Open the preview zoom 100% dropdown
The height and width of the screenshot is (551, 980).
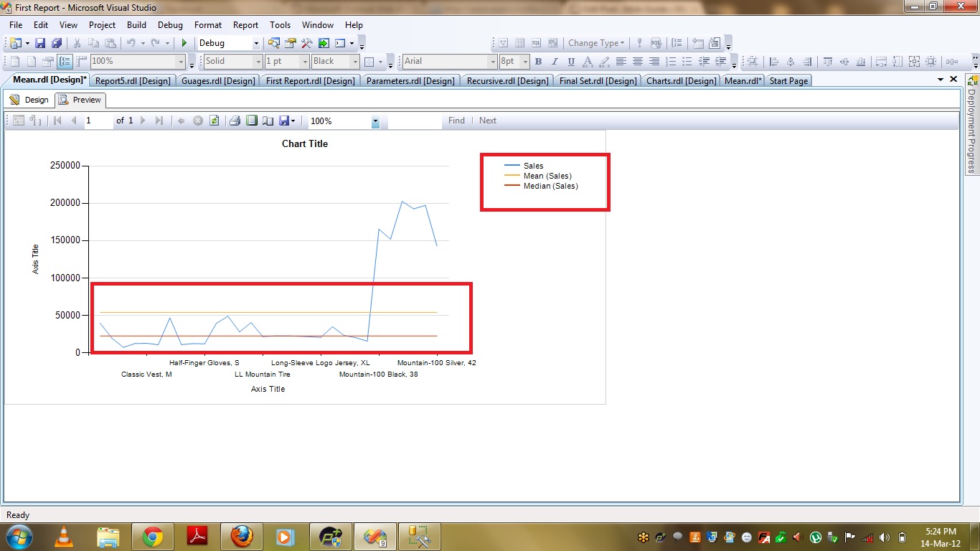click(375, 122)
